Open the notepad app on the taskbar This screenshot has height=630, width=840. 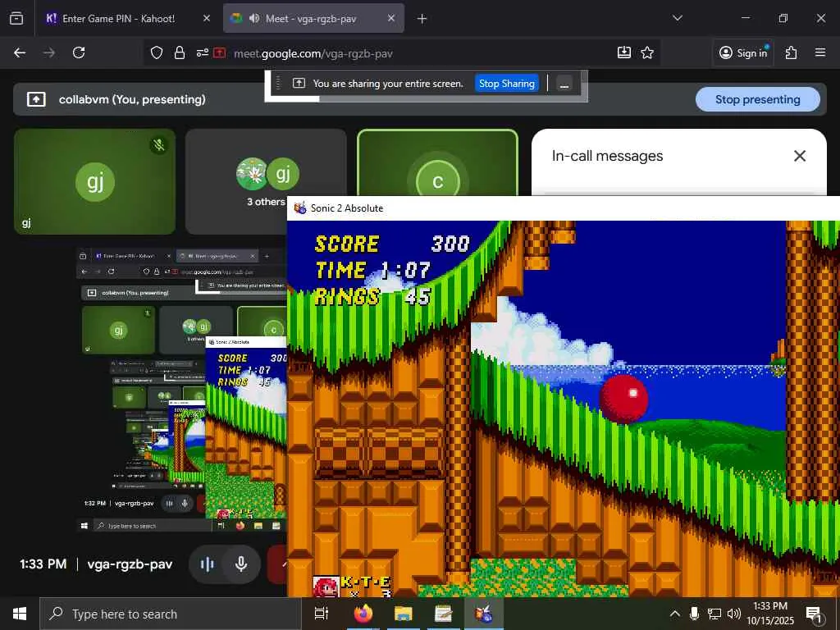point(443,614)
